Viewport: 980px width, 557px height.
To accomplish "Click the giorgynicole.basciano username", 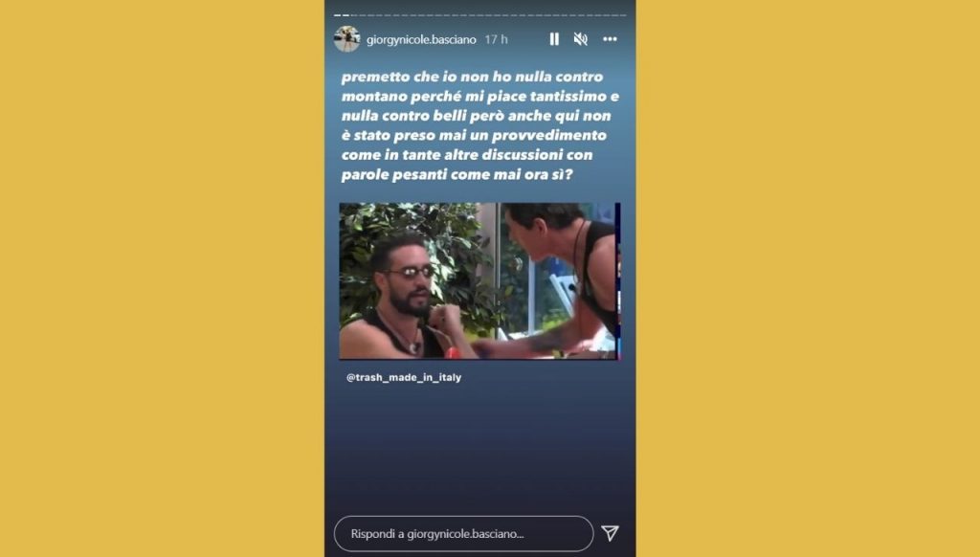I will [x=421, y=39].
